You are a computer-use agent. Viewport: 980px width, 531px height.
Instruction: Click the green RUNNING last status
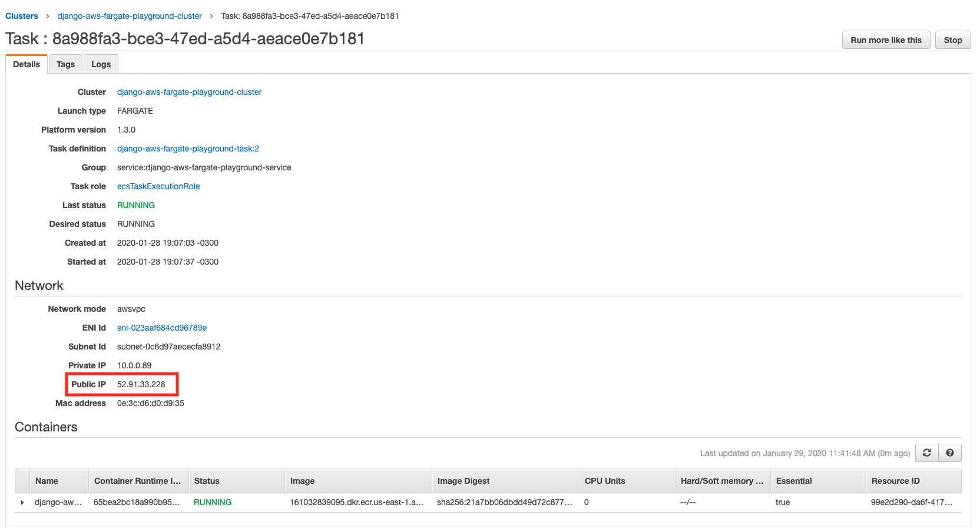coord(136,205)
